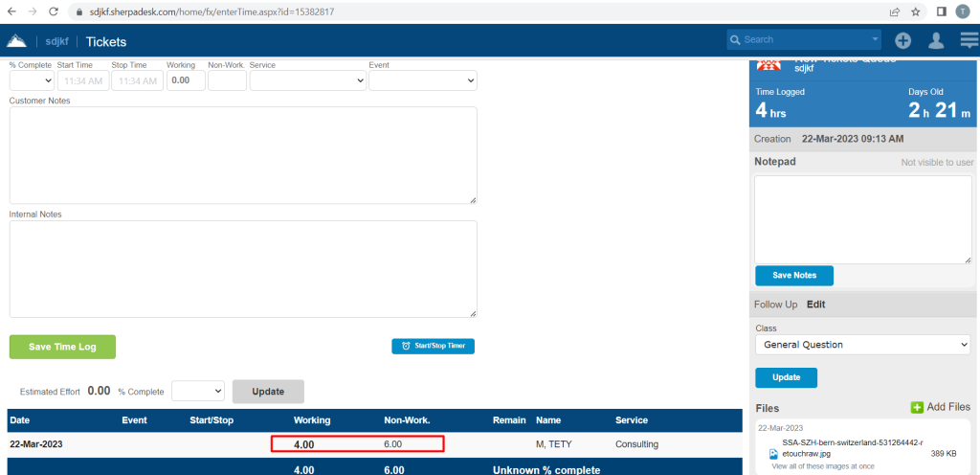This screenshot has width=980, height=475.
Task: Open the % Complete dropdown near Update
Action: click(x=197, y=392)
